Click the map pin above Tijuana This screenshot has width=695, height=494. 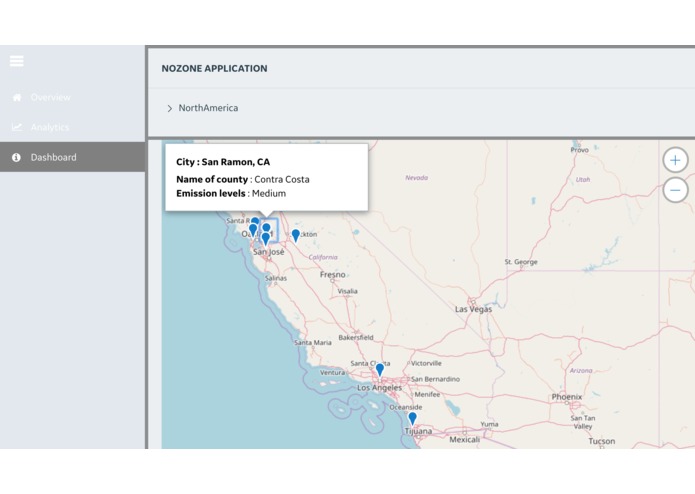[x=413, y=418]
